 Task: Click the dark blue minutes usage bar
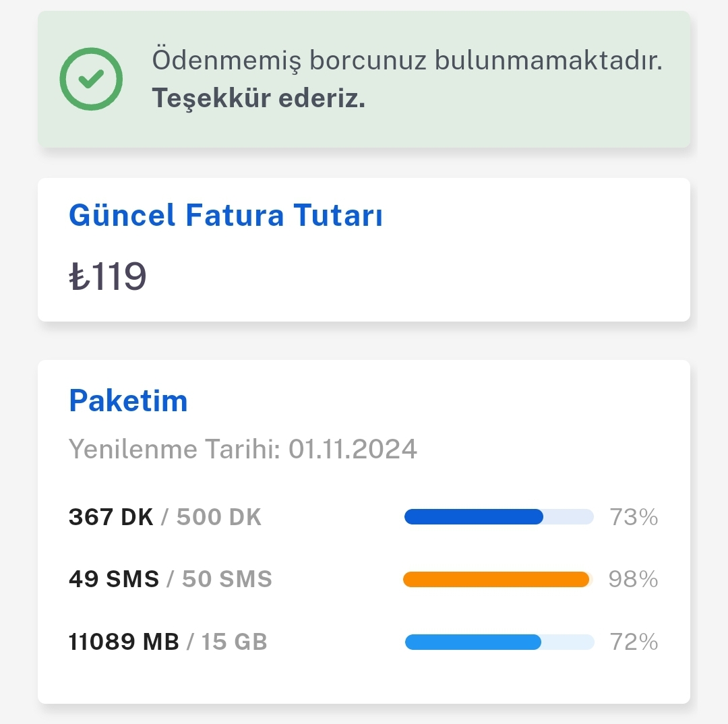pyautogui.click(x=473, y=517)
